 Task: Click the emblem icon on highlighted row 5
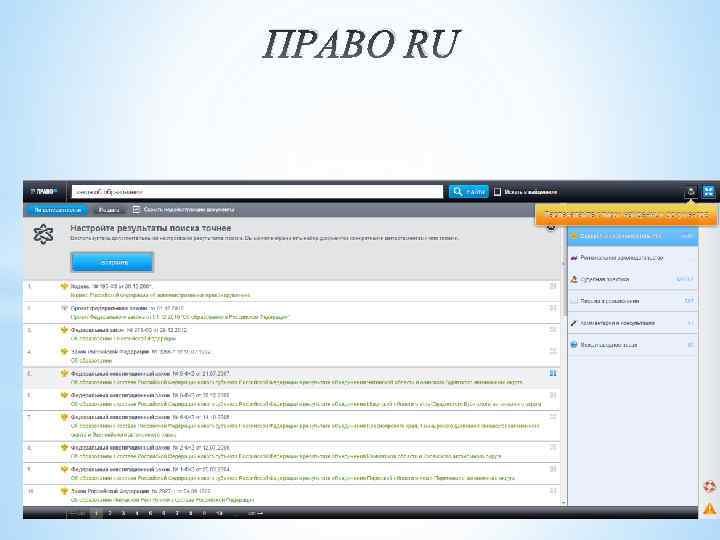[x=64, y=373]
